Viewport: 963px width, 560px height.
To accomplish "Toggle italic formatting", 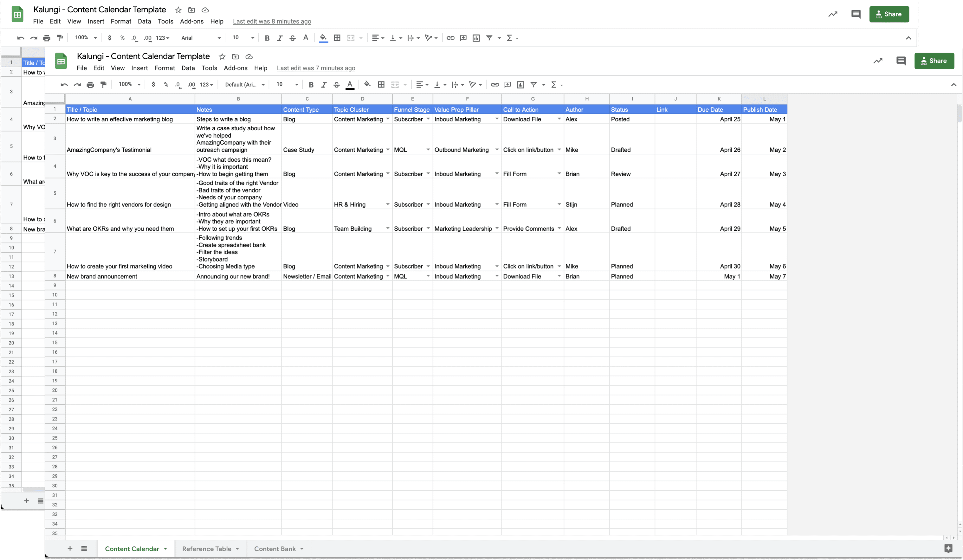I will pos(324,85).
